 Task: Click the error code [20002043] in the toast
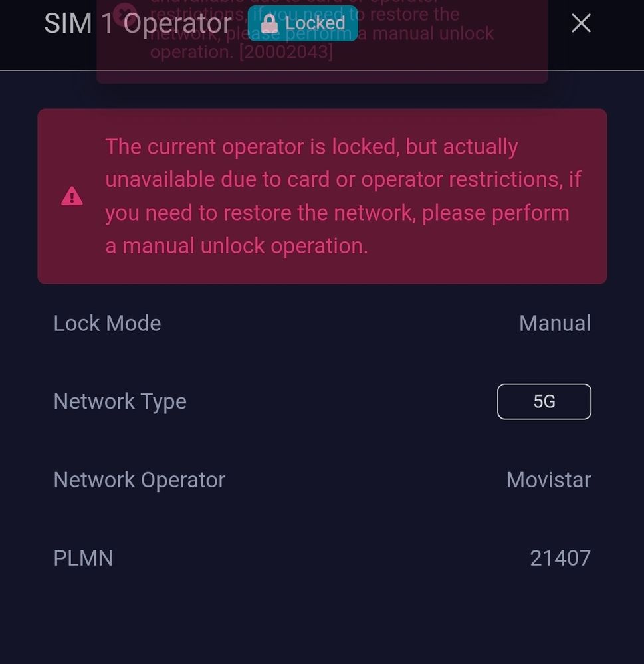point(286,52)
